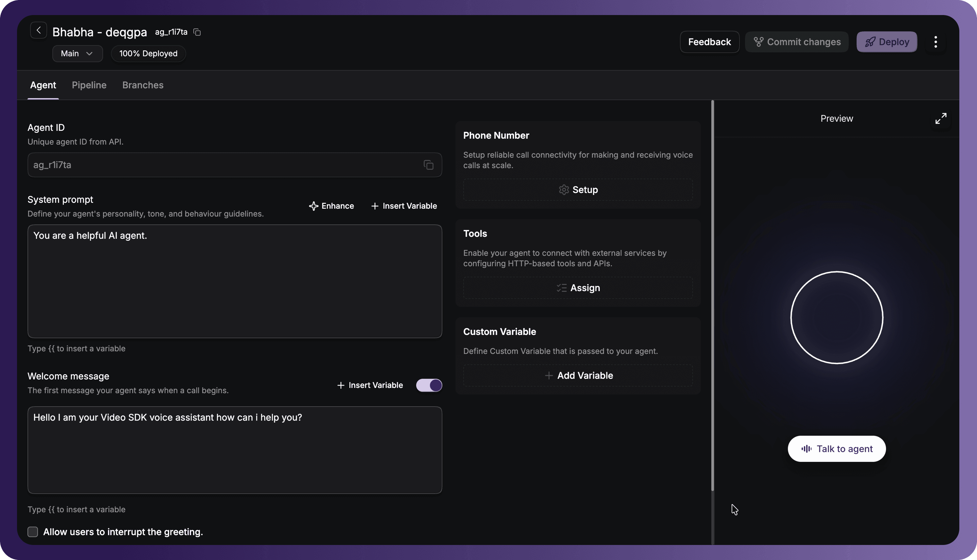The width and height of the screenshot is (977, 560).
Task: Click the 100% Deployed status pill
Action: click(x=149, y=53)
